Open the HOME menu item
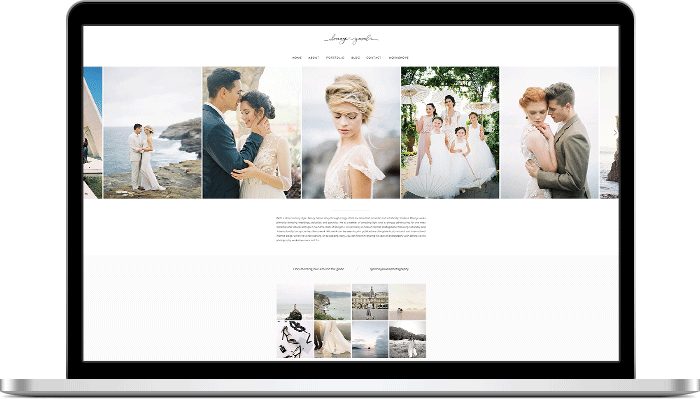 (x=297, y=58)
